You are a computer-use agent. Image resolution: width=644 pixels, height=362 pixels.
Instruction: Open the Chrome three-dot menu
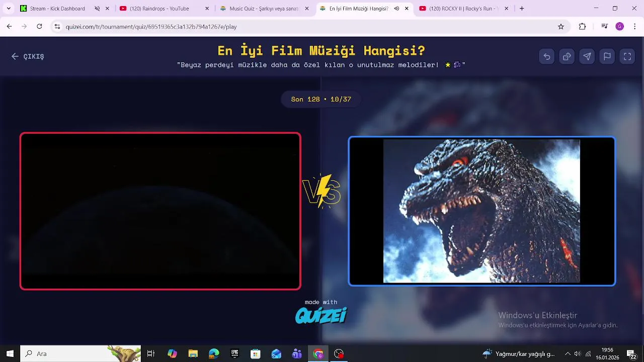tap(635, 27)
